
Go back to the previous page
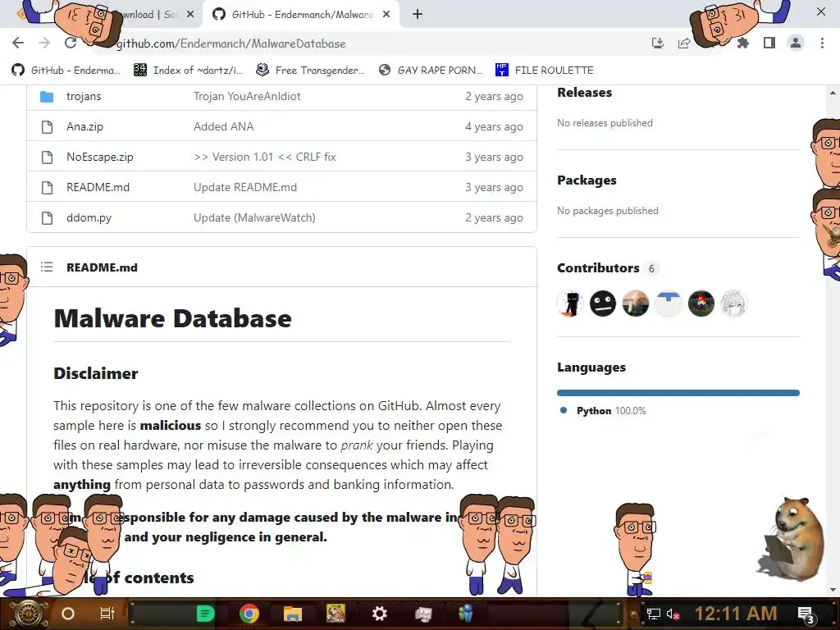coord(18,43)
